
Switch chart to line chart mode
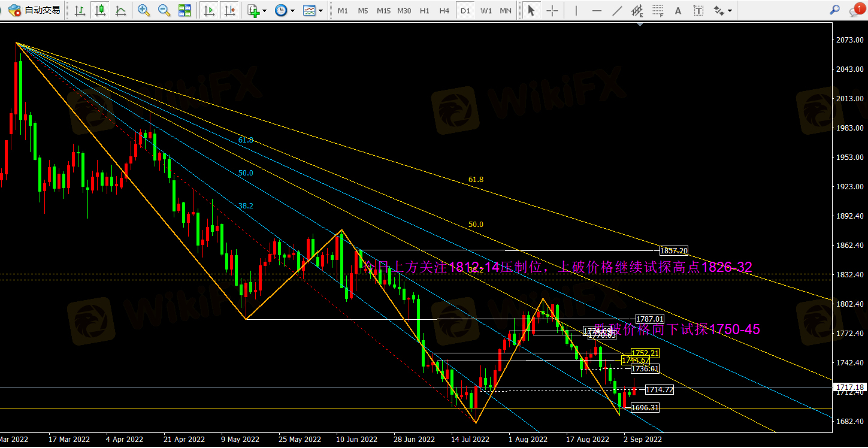coord(120,10)
